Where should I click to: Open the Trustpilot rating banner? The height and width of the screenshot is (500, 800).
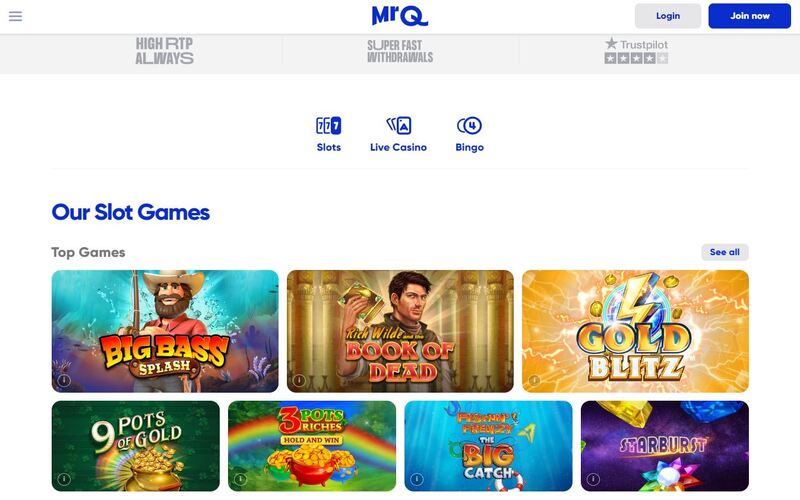pos(636,51)
